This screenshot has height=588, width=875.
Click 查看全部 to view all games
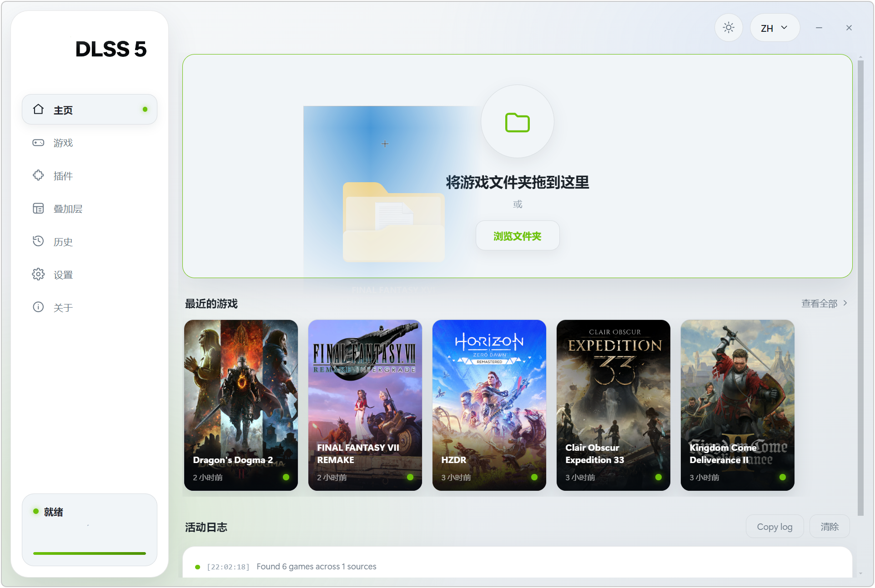(824, 304)
